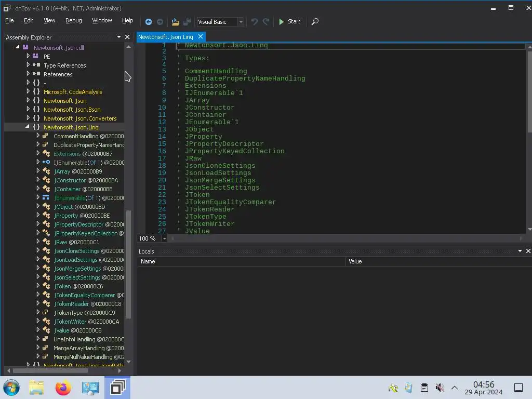This screenshot has width=532, height=399.
Task: Click the JArray class icon
Action: pos(46,171)
